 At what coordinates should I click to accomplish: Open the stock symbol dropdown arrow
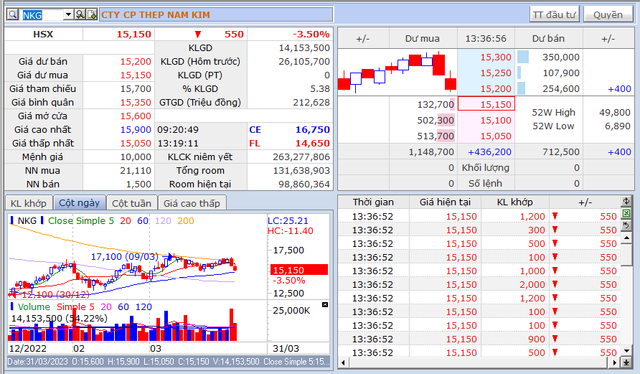pos(68,15)
